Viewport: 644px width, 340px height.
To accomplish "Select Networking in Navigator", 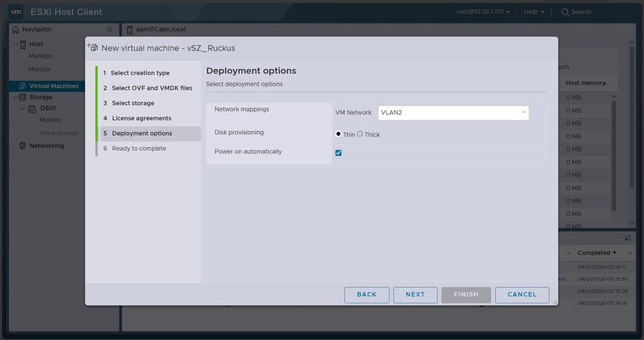I will (47, 146).
